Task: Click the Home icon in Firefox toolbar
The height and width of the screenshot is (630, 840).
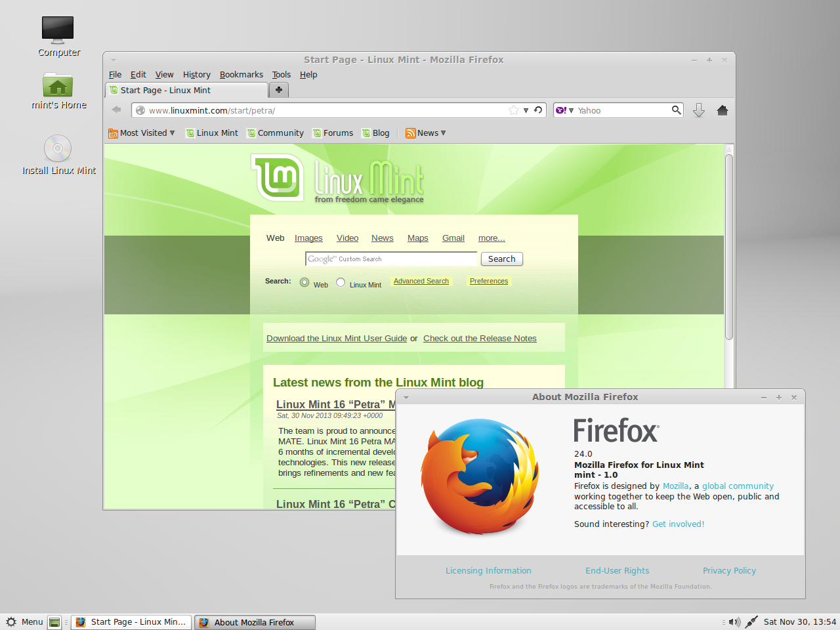Action: point(722,110)
